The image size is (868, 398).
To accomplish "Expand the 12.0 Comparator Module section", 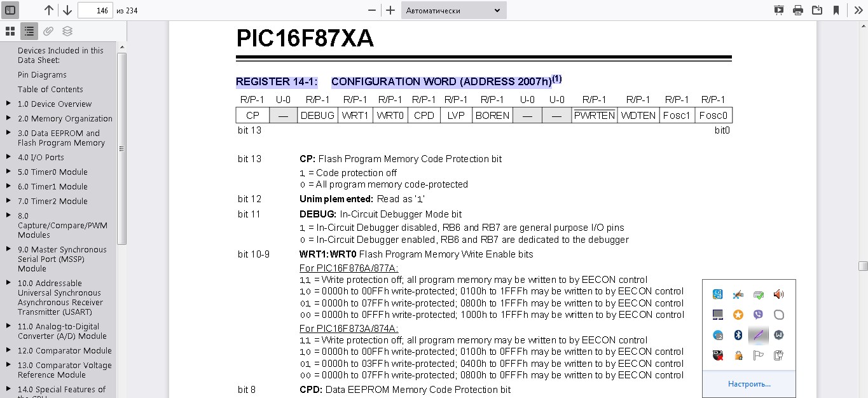I will click(8, 350).
